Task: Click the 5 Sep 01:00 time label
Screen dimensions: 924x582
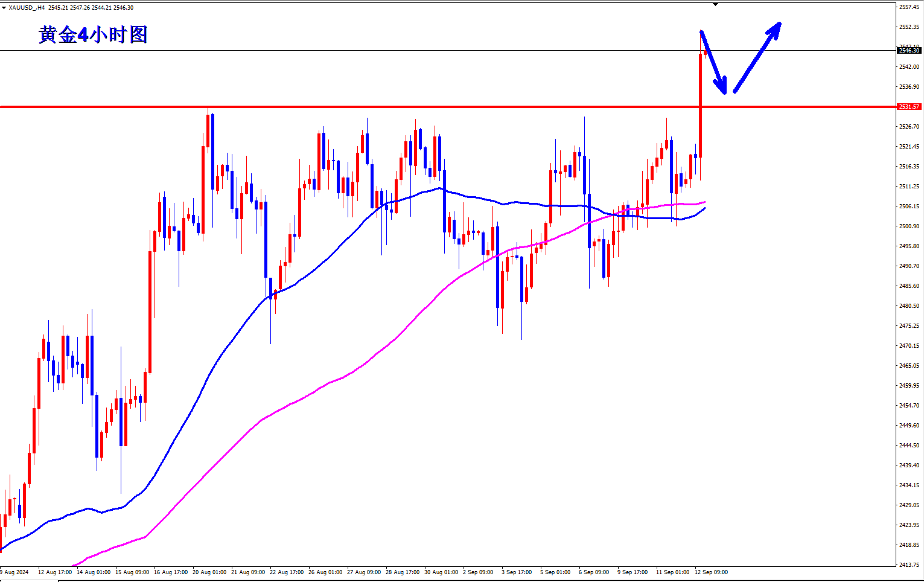Action: tap(555, 572)
